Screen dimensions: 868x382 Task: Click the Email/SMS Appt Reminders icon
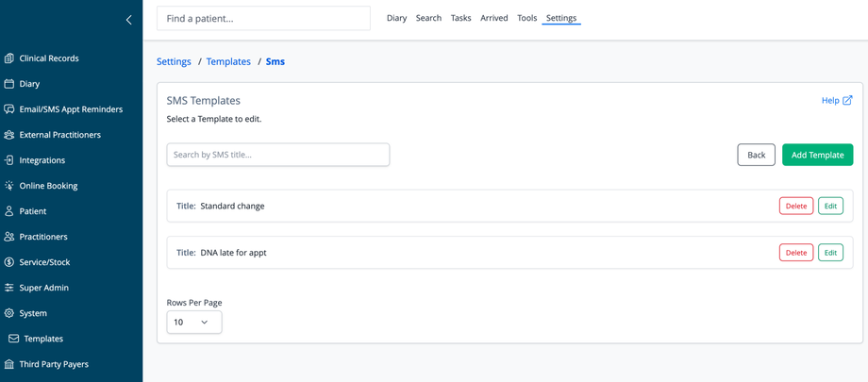point(9,109)
